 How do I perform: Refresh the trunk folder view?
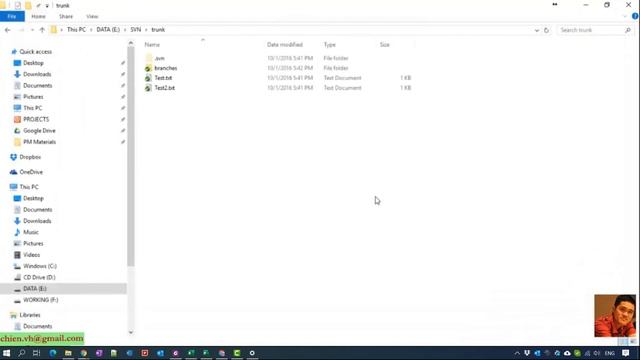click(x=546, y=30)
